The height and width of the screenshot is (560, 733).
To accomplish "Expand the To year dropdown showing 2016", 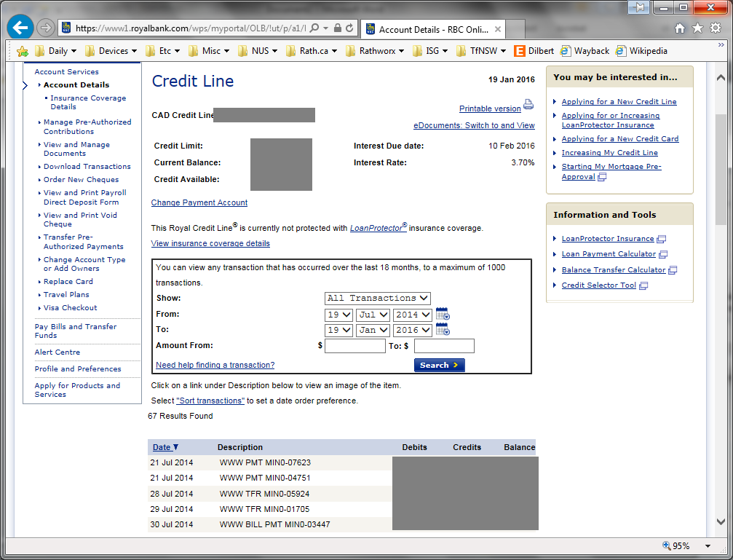I will tap(413, 330).
